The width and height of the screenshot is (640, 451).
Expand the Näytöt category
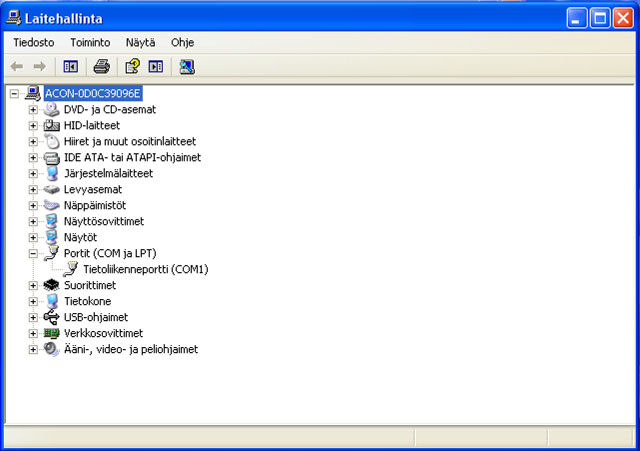[x=33, y=238]
